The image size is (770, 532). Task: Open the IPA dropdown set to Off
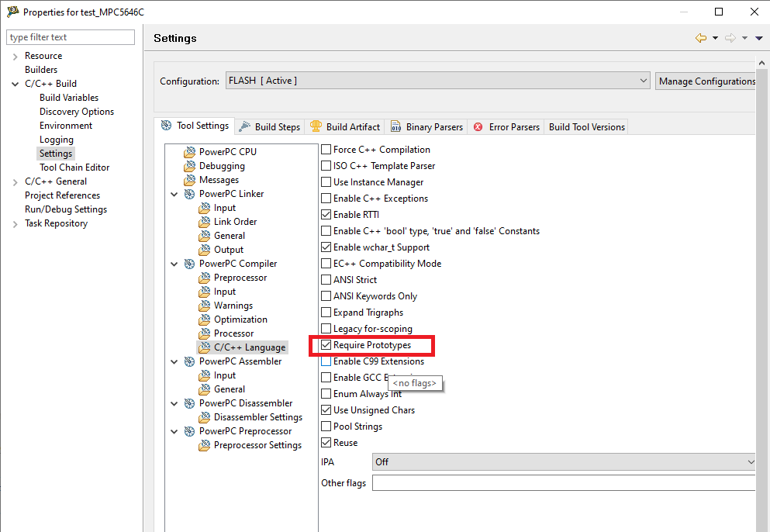pos(749,461)
